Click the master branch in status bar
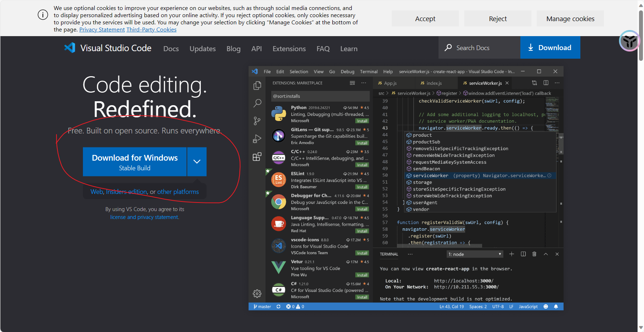This screenshot has height=332, width=644. tap(262, 307)
